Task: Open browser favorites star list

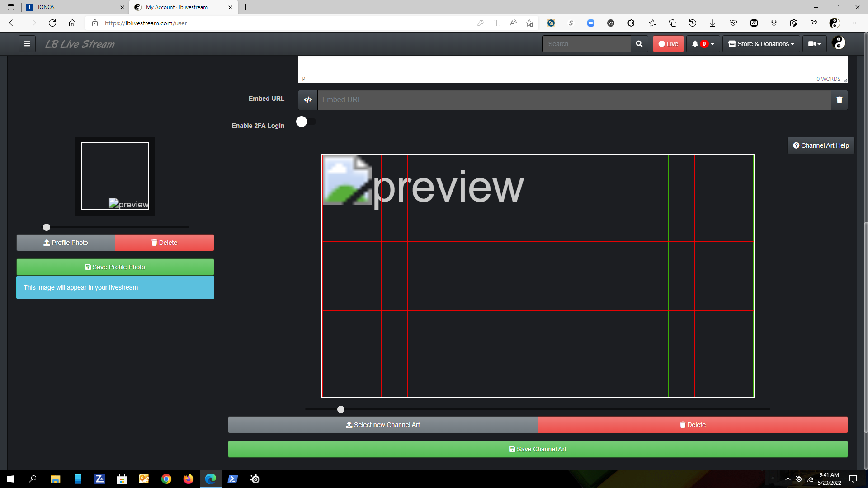Action: click(652, 23)
